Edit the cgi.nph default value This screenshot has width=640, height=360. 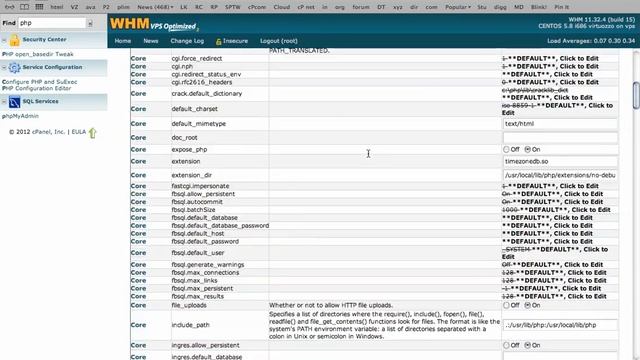550,66
